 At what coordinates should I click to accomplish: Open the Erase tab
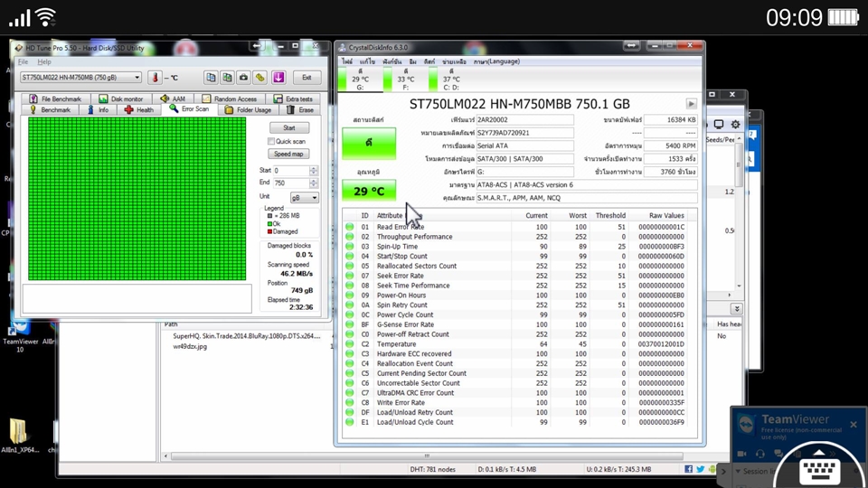tap(300, 110)
